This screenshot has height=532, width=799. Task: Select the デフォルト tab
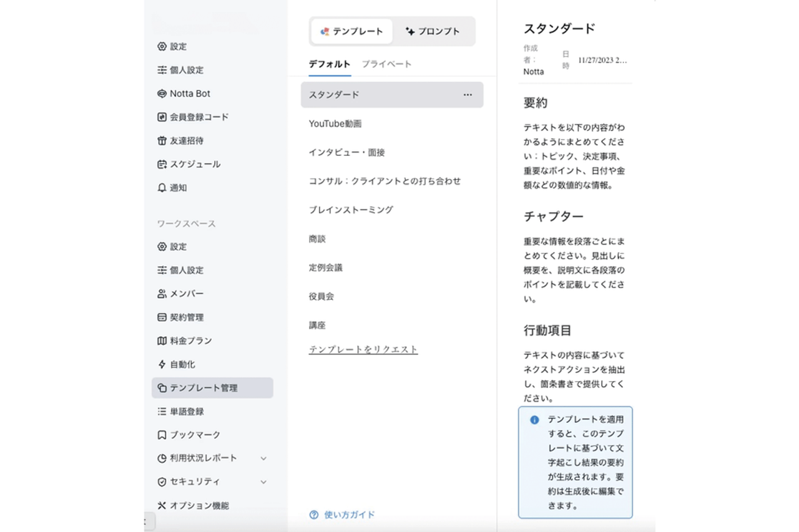[330, 64]
